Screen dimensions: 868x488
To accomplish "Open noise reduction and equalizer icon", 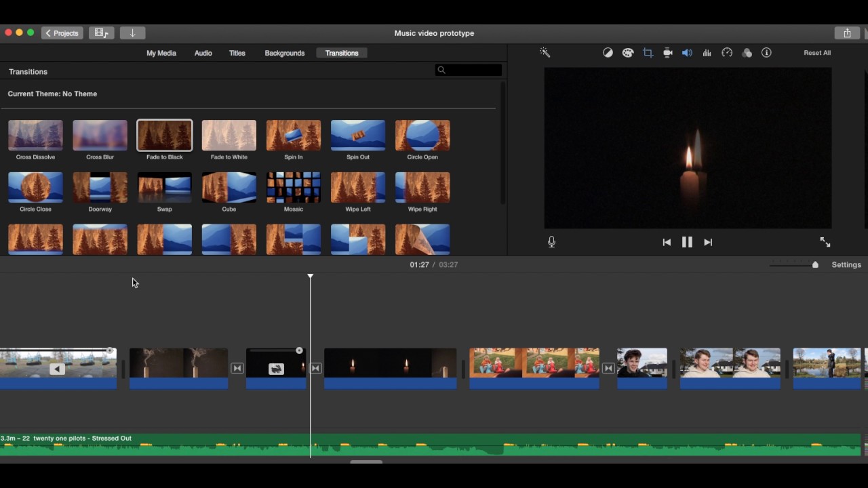I will [707, 53].
